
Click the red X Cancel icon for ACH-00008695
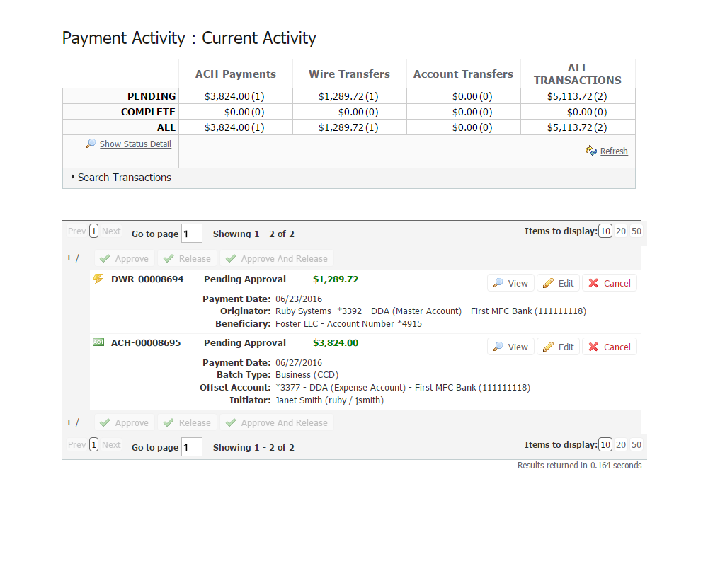coord(593,347)
